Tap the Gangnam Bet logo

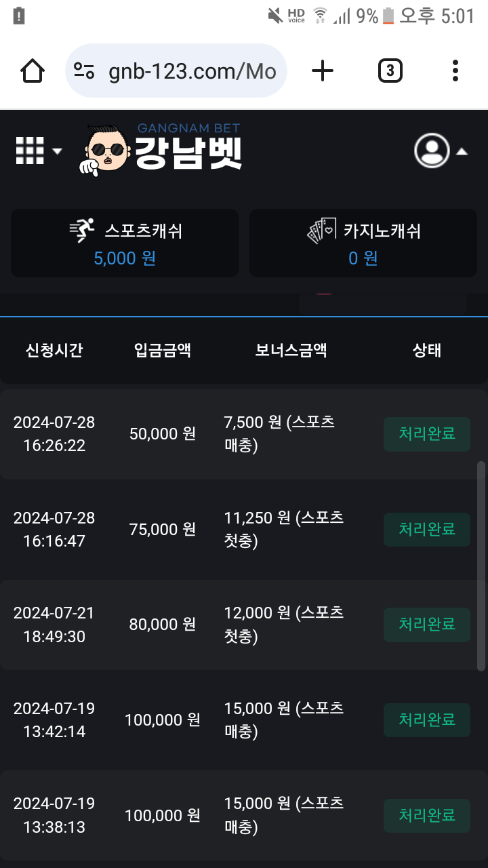point(163,149)
